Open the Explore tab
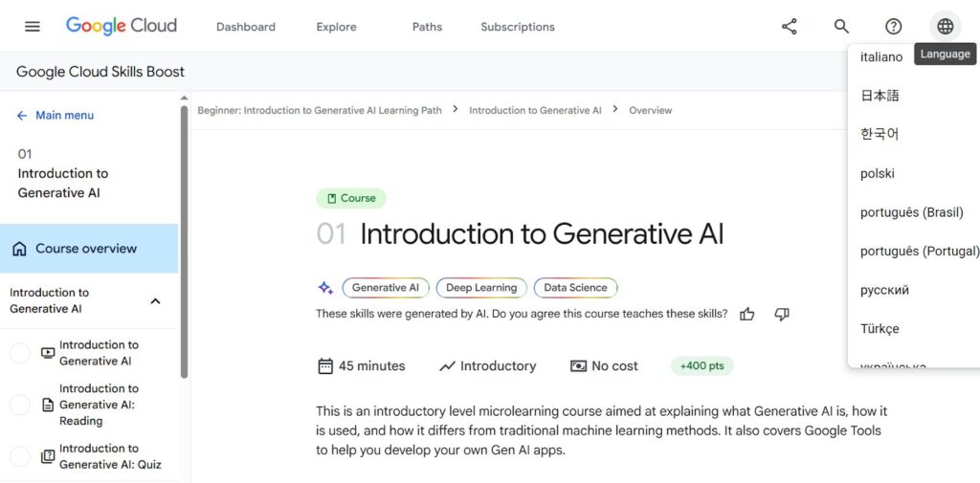The image size is (980, 483). pyautogui.click(x=336, y=27)
